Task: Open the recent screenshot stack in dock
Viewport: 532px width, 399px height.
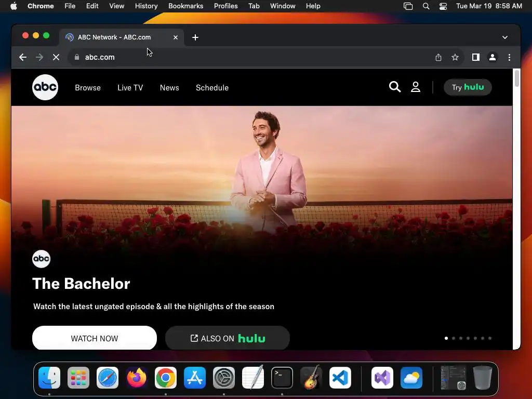Action: click(x=453, y=378)
